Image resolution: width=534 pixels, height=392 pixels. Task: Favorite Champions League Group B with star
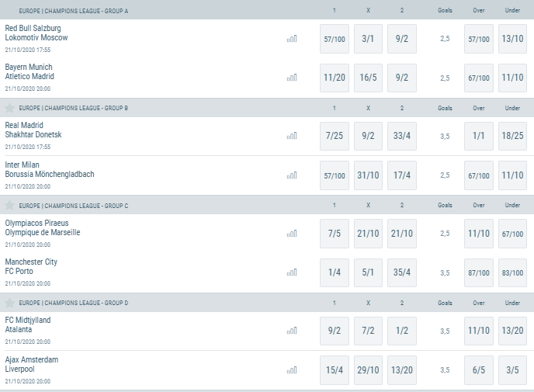tap(9, 108)
